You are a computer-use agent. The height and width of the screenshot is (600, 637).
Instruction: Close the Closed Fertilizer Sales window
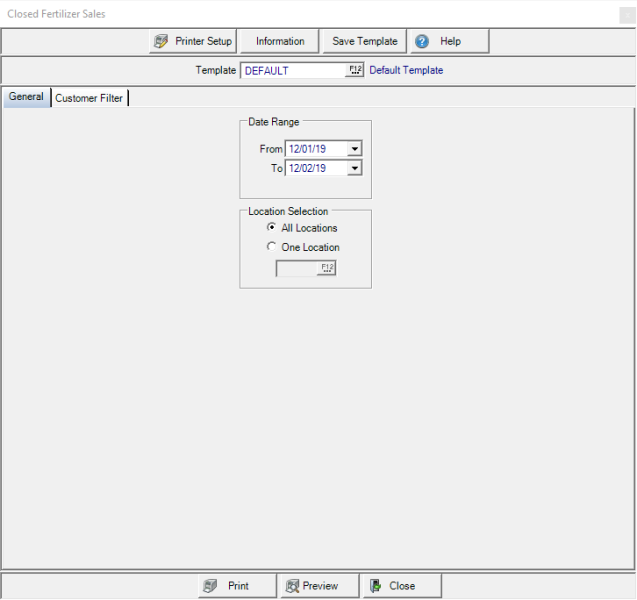(x=626, y=14)
